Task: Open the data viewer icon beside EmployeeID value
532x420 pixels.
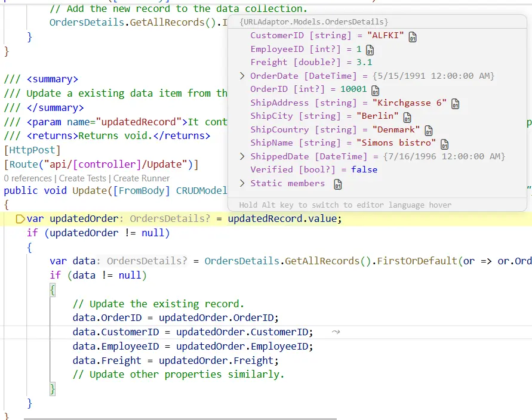Action: click(x=370, y=50)
